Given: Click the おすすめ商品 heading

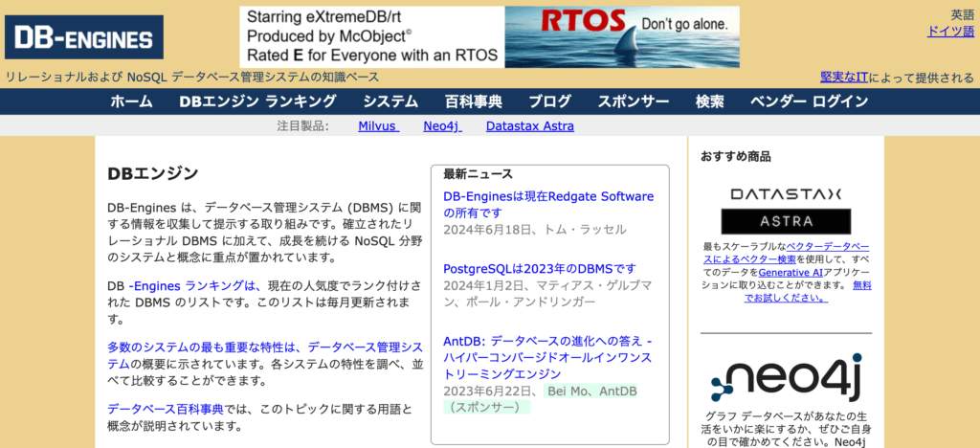Looking at the screenshot, I should pyautogui.click(x=736, y=156).
